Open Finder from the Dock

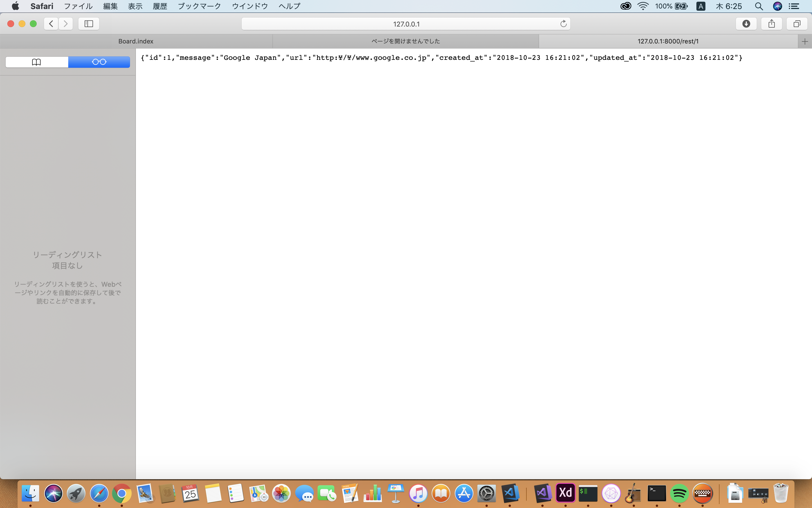[x=30, y=493]
